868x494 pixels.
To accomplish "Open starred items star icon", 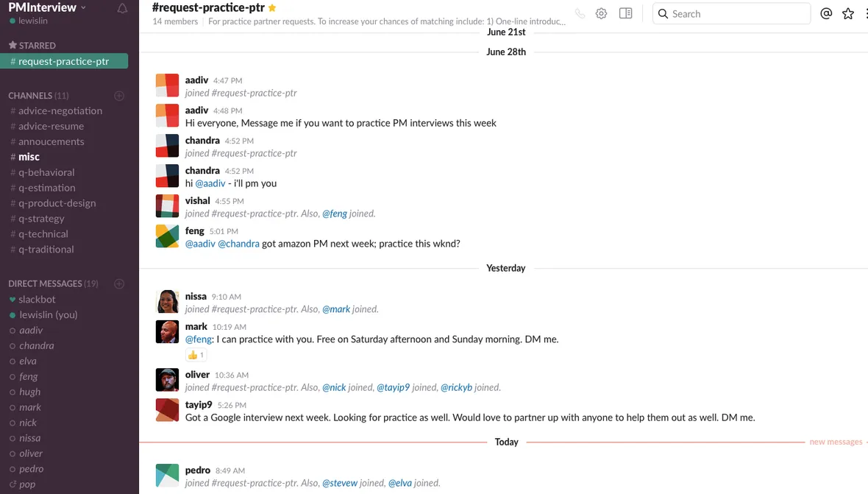I will tap(848, 14).
